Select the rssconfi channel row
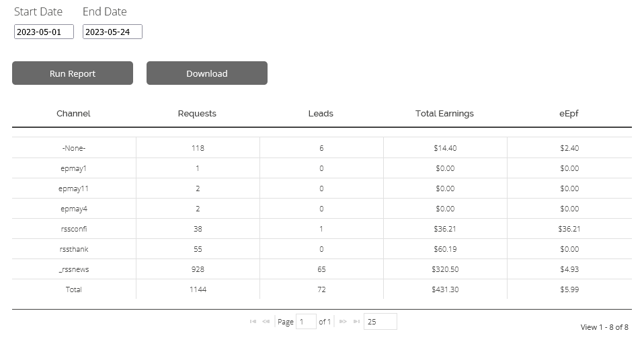Viewport: 644px width, 346px height. (x=322, y=229)
